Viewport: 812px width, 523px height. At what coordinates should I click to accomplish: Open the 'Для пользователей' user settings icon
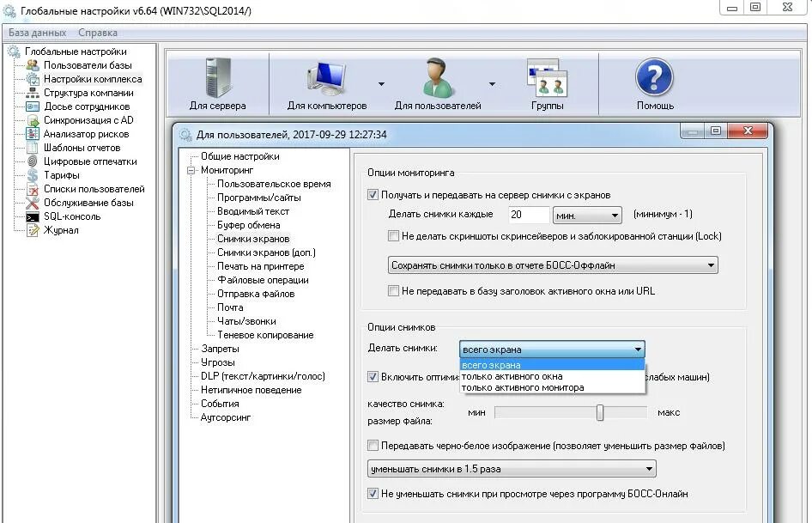(438, 78)
